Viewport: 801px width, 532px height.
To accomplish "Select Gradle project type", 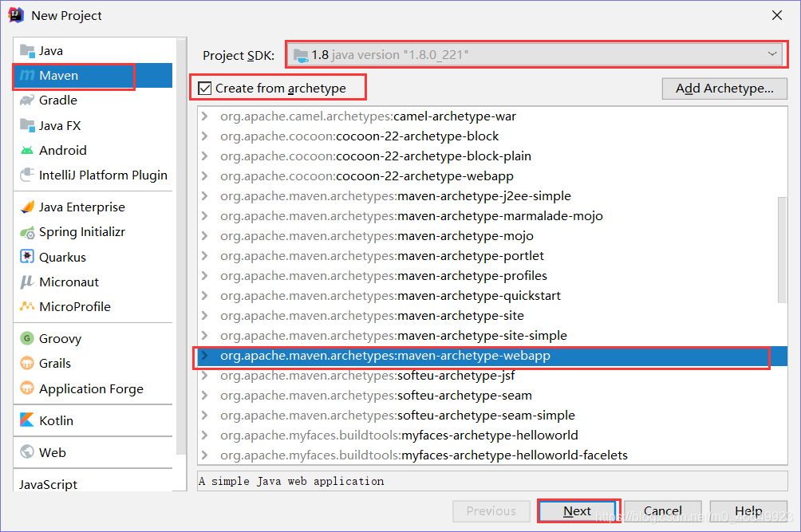I will point(93,100).
